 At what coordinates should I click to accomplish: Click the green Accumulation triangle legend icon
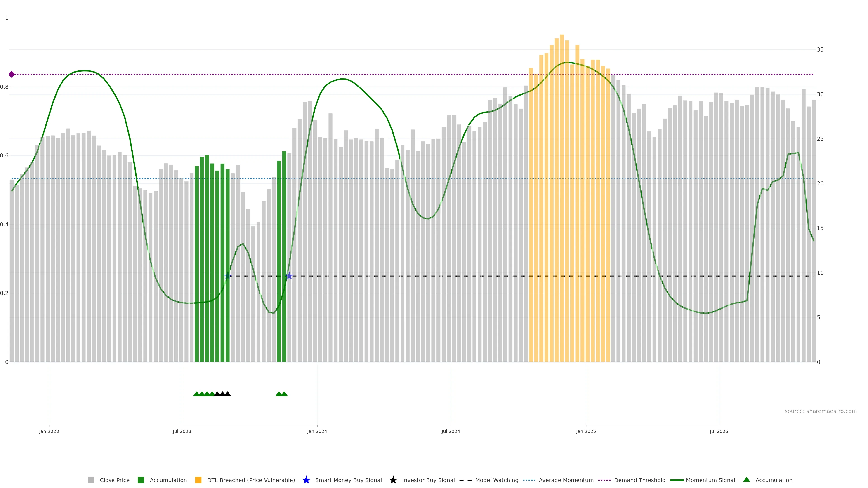[x=746, y=480]
